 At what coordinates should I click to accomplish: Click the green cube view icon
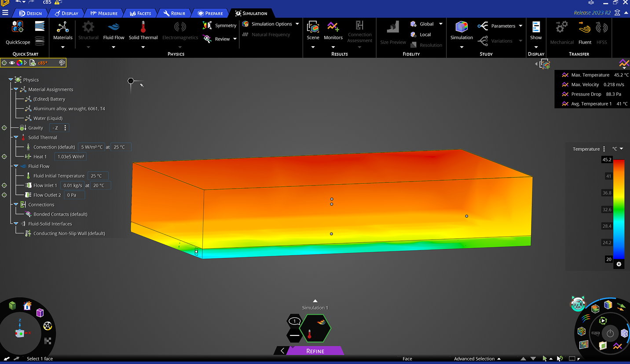12,305
